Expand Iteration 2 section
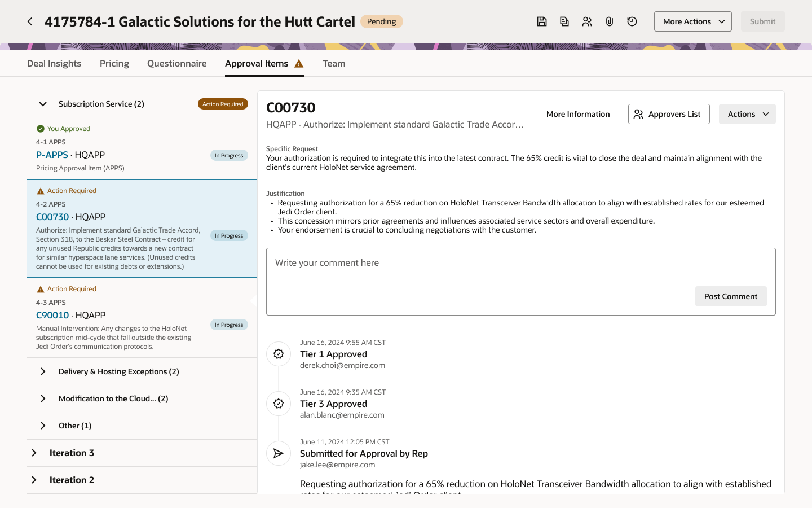This screenshot has width=812, height=508. click(34, 480)
